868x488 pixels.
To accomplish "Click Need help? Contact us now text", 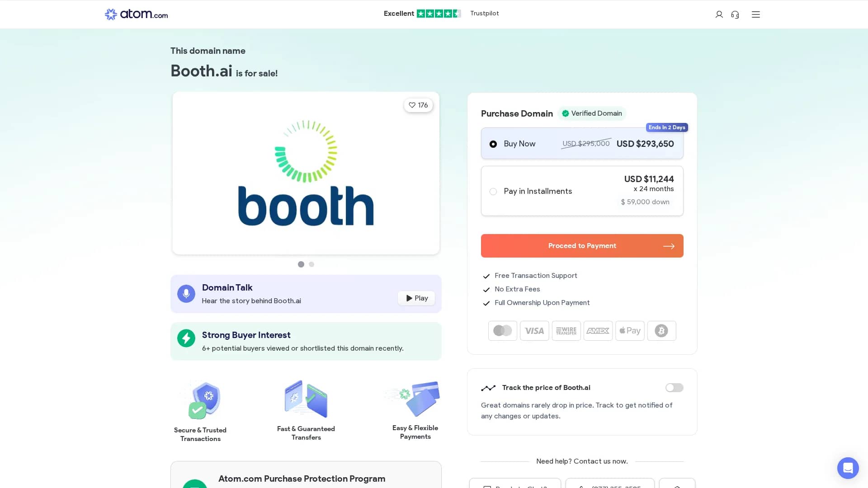I will pyautogui.click(x=582, y=461).
